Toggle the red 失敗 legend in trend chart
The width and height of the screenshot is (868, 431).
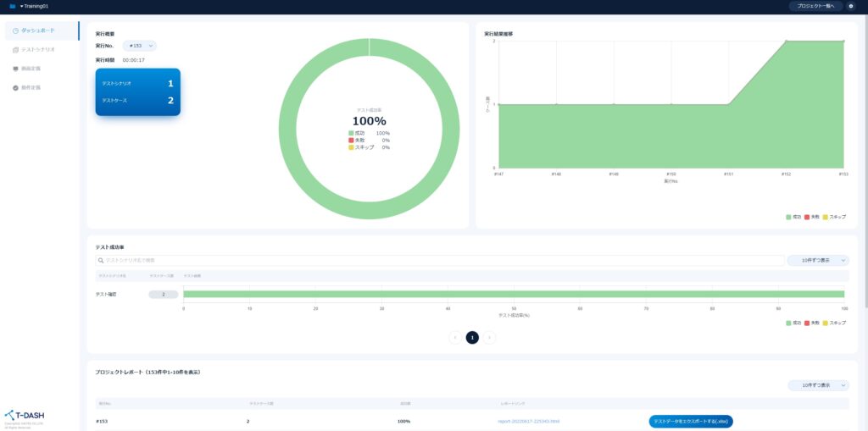click(x=811, y=217)
